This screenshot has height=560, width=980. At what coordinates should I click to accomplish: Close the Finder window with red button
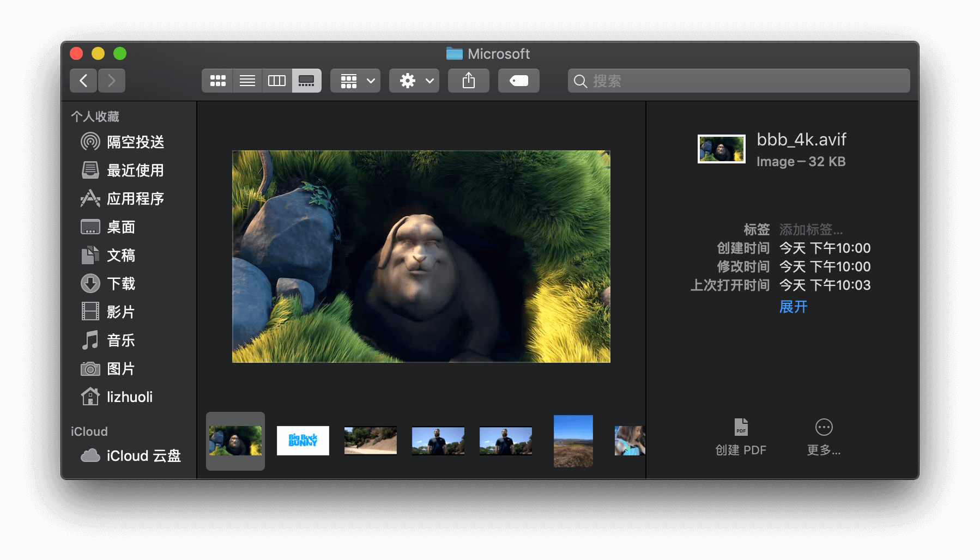[x=76, y=53]
